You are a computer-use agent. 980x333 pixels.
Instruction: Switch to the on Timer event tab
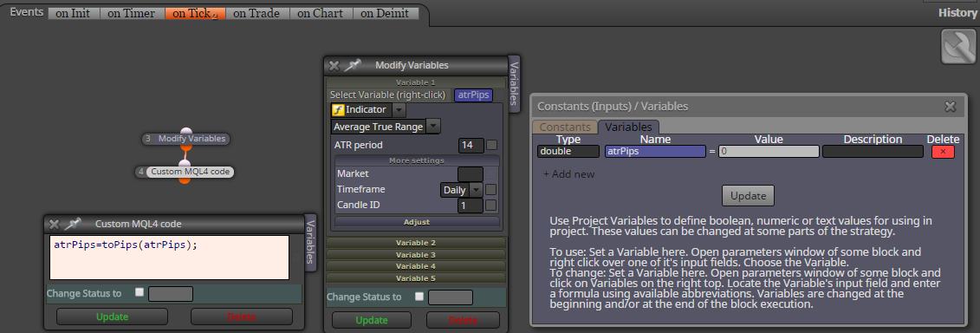coord(131,13)
